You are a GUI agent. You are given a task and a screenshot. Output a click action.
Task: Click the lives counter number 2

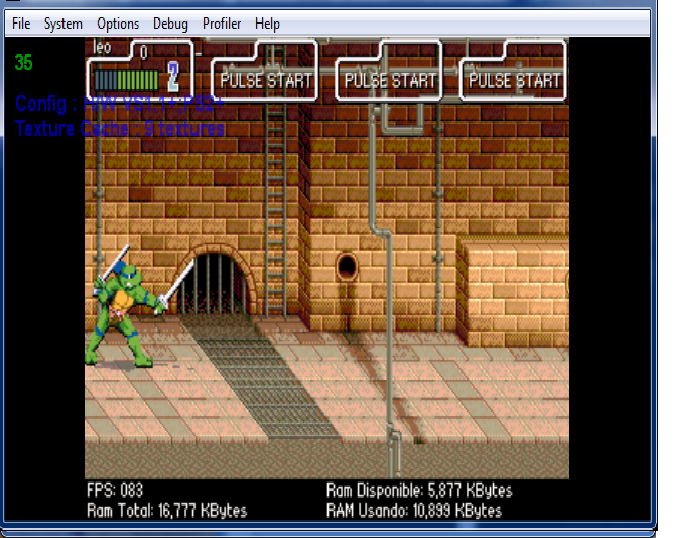pyautogui.click(x=173, y=77)
